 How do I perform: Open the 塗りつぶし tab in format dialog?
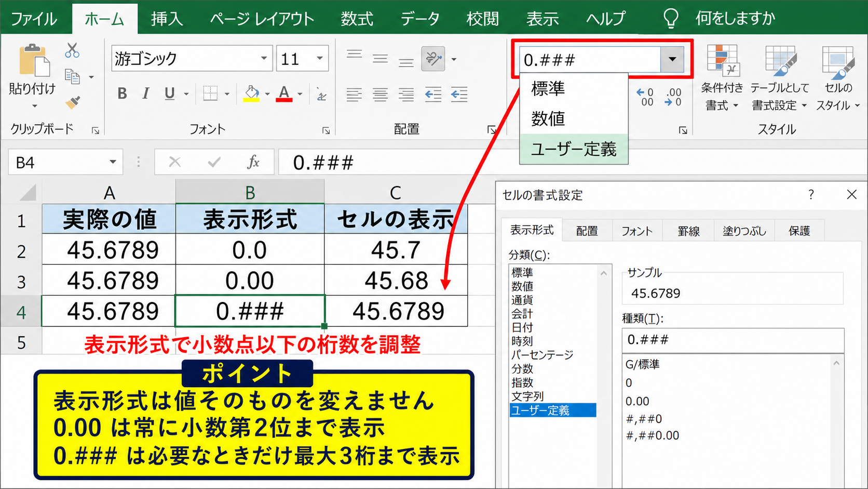744,231
